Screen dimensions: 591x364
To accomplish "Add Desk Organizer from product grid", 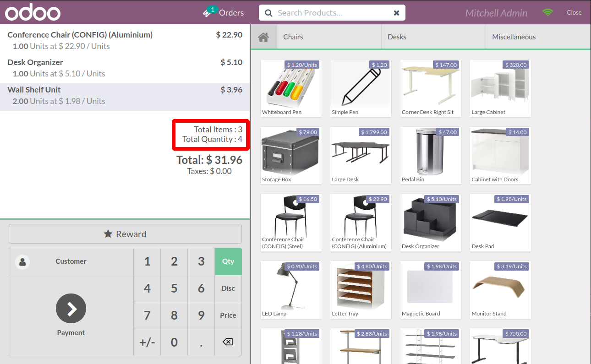I will pos(431,223).
